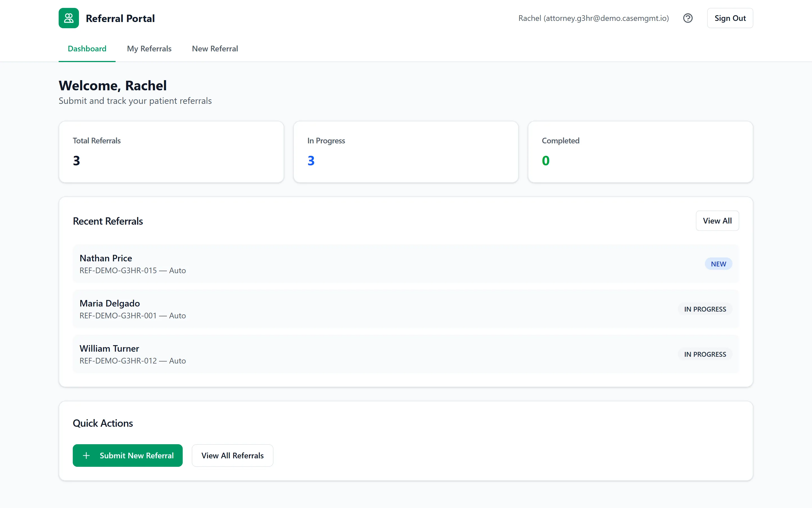Go to the New Referral tab

[215, 49]
